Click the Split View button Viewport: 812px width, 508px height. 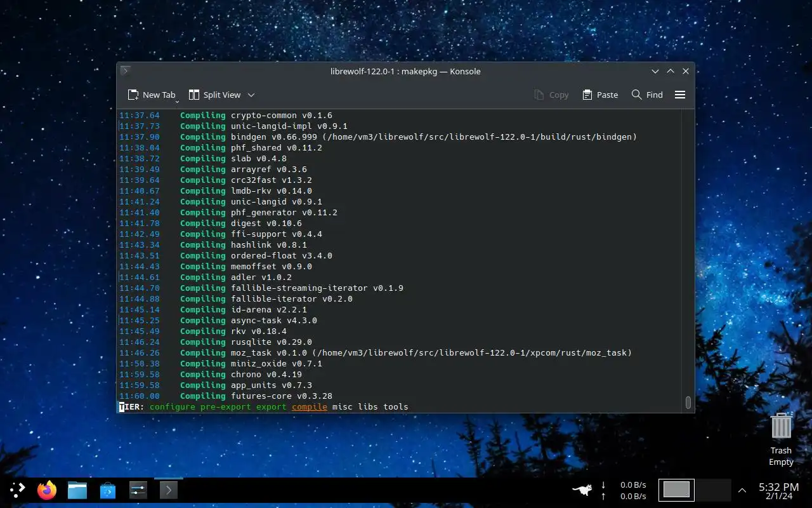click(x=214, y=95)
